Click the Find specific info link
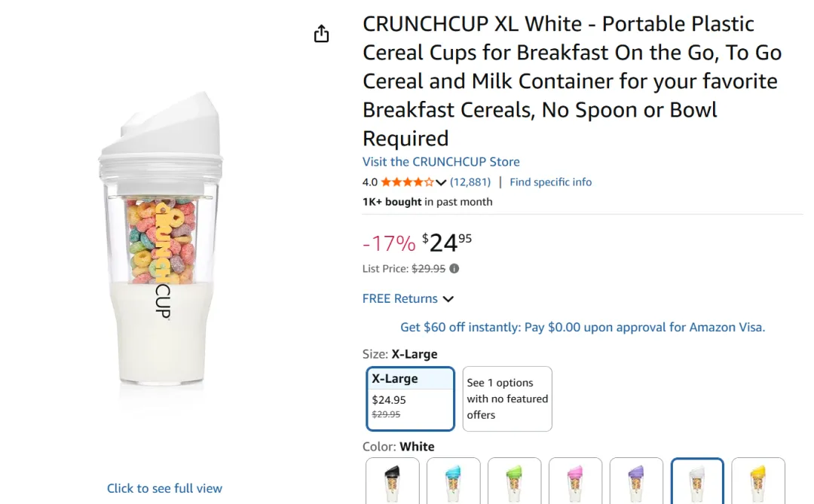Image resolution: width=814 pixels, height=504 pixels. click(550, 182)
